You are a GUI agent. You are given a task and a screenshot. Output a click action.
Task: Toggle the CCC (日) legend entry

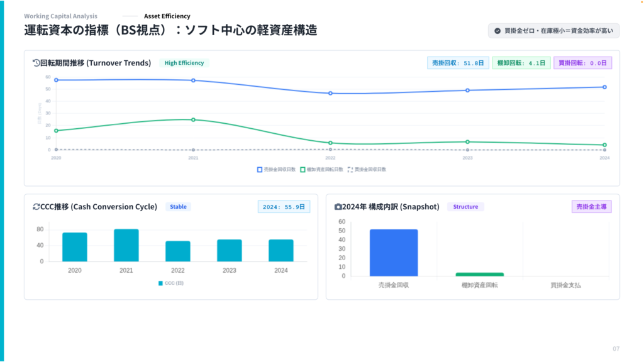pyautogui.click(x=171, y=283)
